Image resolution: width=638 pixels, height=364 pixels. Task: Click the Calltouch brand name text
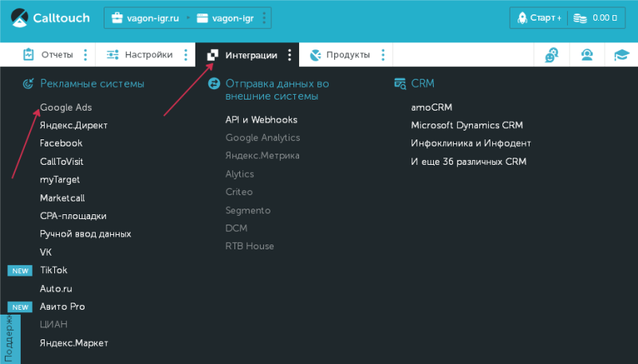pos(61,18)
